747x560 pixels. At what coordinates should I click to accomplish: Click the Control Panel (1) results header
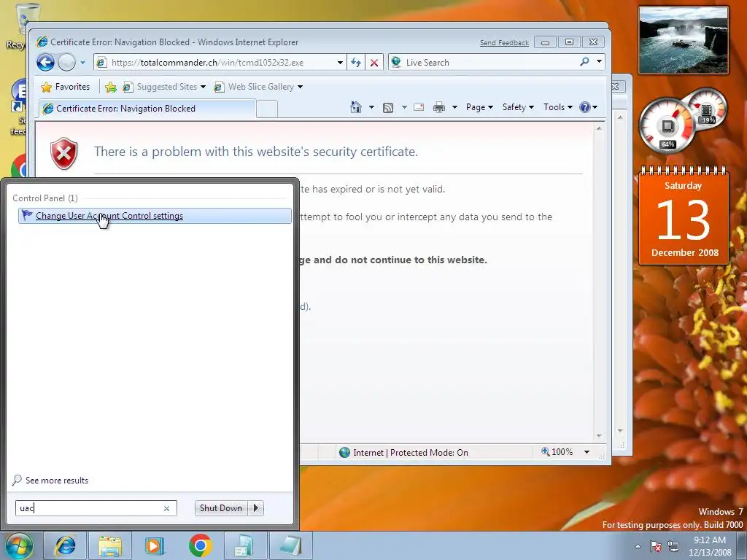pos(44,198)
